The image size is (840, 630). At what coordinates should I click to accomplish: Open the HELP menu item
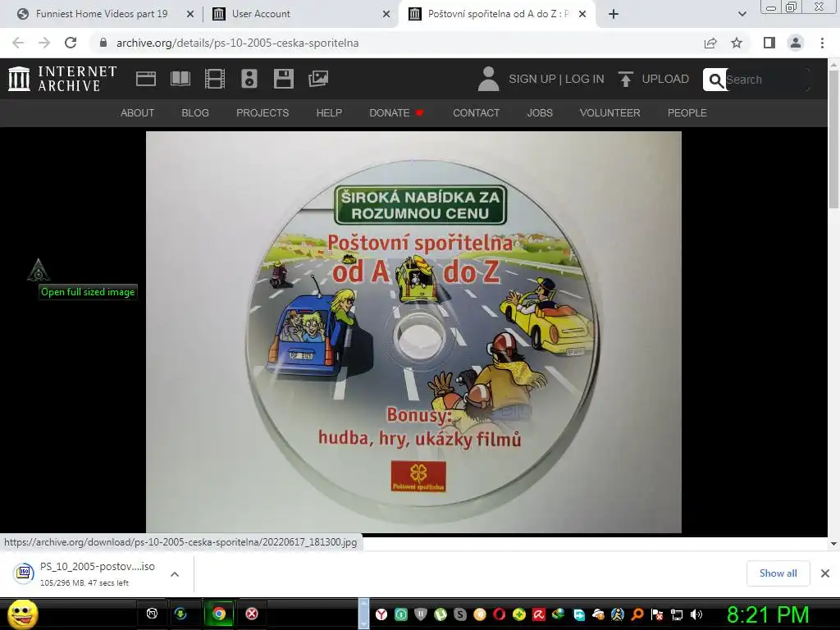[329, 113]
